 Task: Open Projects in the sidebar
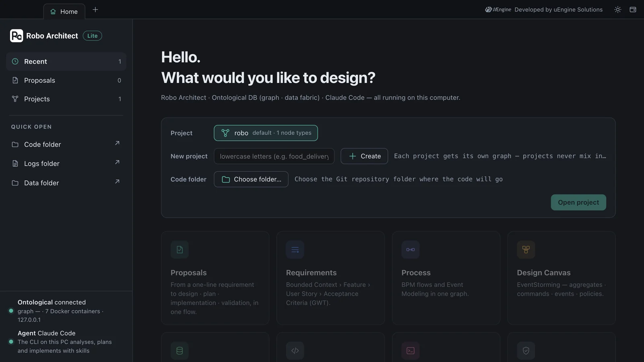click(x=66, y=99)
